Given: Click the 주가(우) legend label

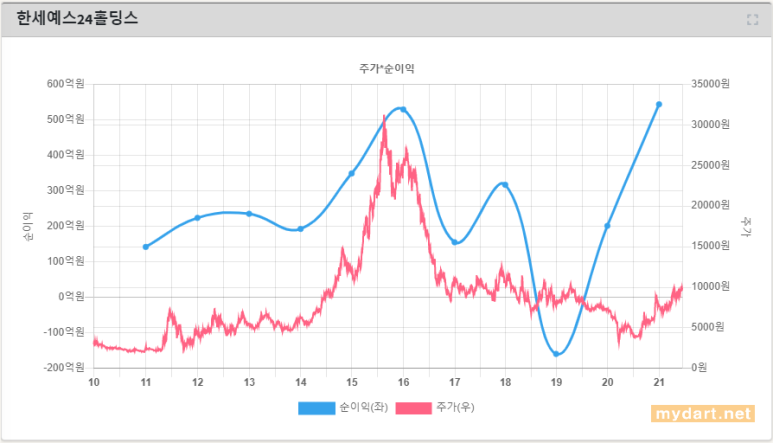Looking at the screenshot, I should point(455,408).
